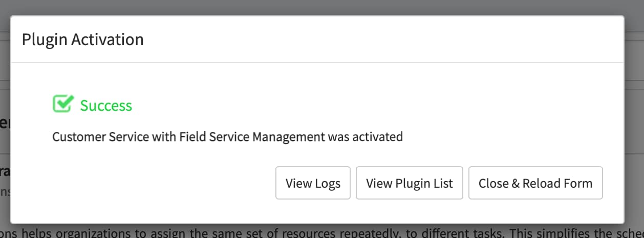Image resolution: width=644 pixels, height=238 pixels.
Task: Click blank dialog space left of View Logs
Action: [x=154, y=183]
